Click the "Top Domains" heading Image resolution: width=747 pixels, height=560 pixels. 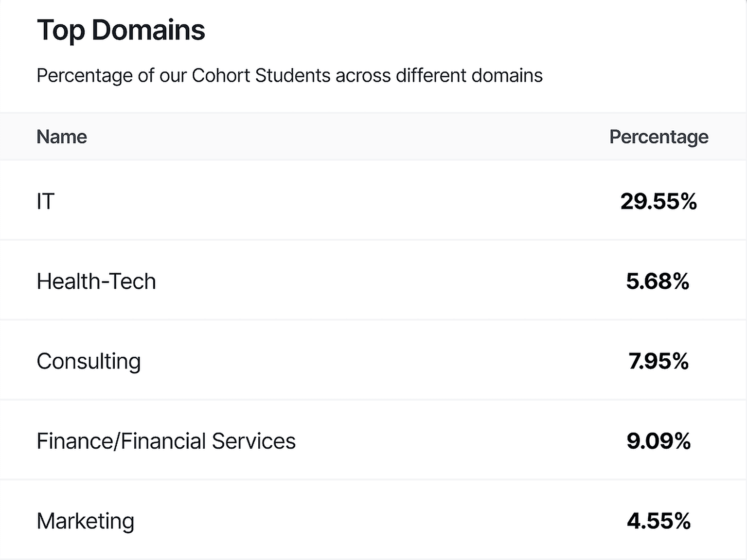tap(121, 30)
